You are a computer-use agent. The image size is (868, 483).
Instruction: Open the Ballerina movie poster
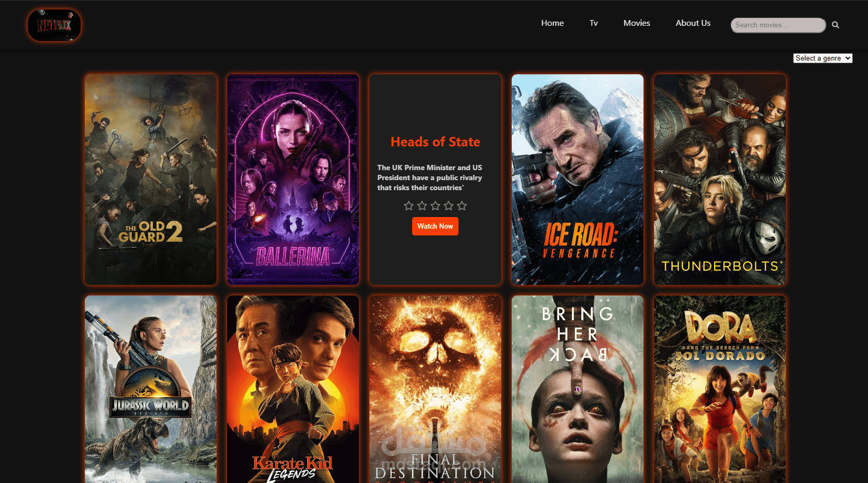pyautogui.click(x=293, y=180)
